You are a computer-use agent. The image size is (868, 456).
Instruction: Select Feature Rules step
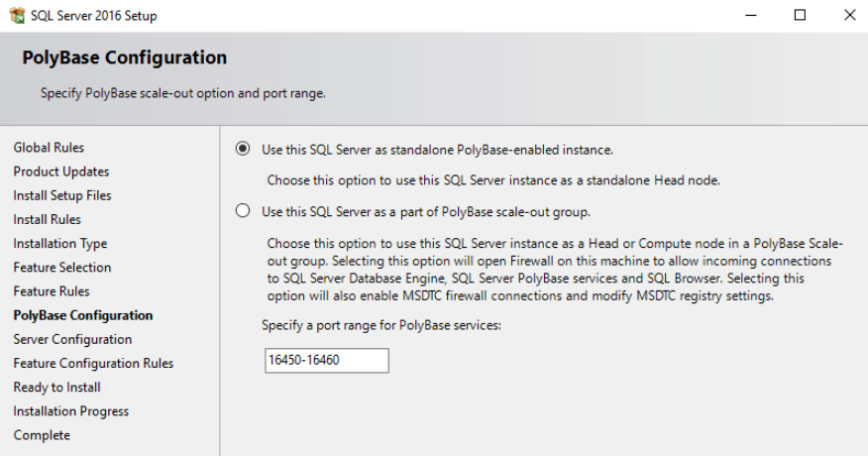tap(52, 291)
